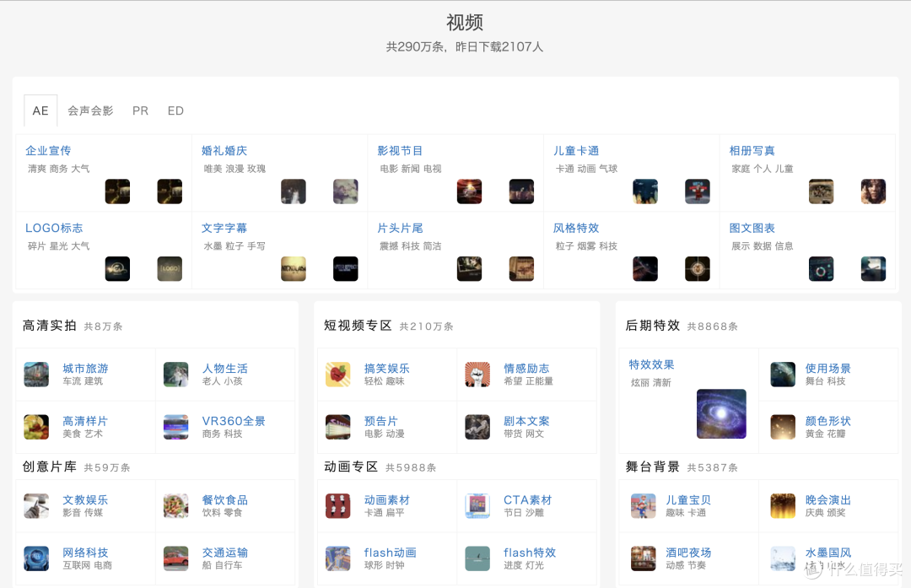Click the 创意片库 section heading
Screen dimensions: 911x588
coord(50,467)
